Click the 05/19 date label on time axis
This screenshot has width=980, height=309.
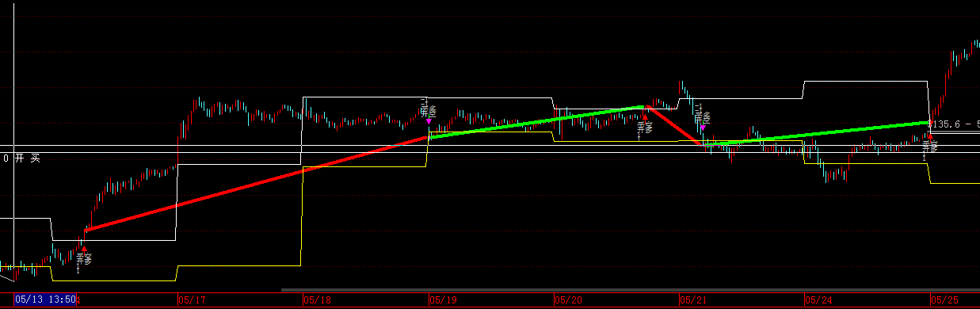443,300
